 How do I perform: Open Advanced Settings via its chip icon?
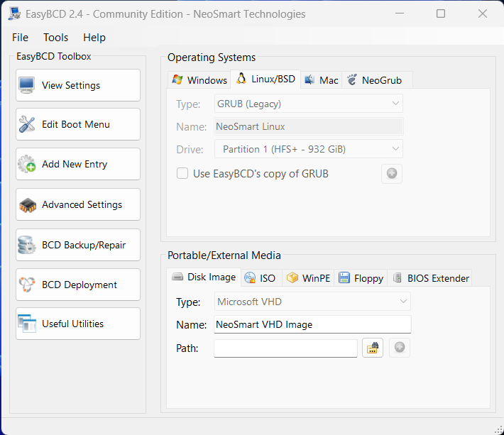pos(28,205)
